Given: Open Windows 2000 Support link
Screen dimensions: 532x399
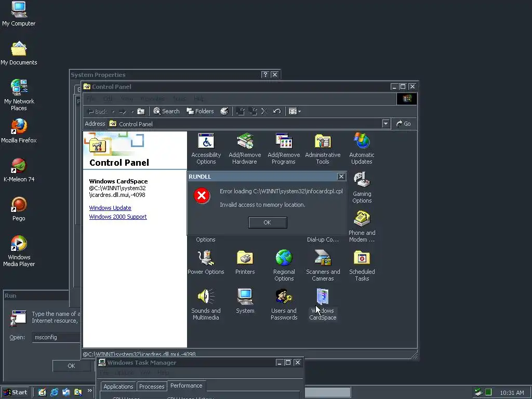Looking at the screenshot, I should coord(118,217).
